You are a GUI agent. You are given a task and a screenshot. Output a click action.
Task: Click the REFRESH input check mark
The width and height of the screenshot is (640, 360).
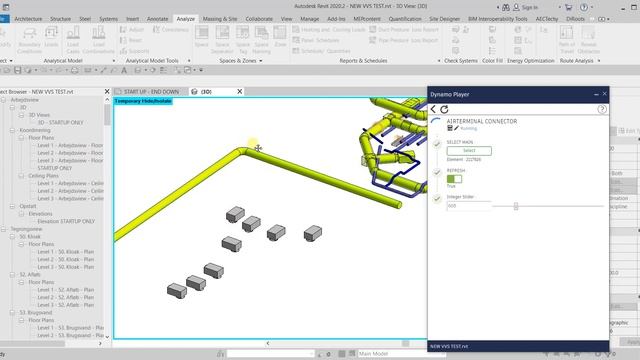(437, 172)
